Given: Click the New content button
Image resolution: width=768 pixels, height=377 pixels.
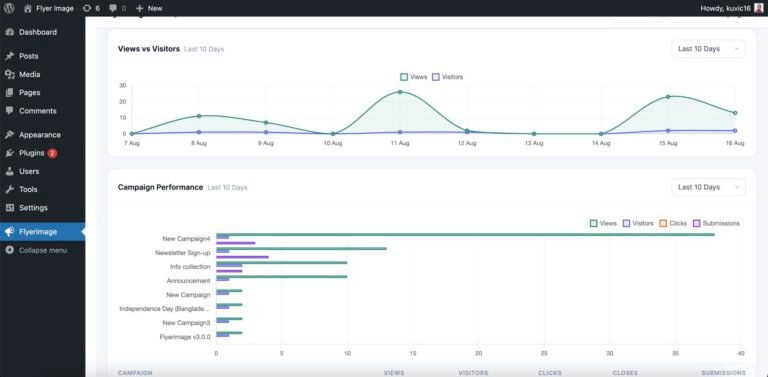Looking at the screenshot, I should [x=149, y=8].
